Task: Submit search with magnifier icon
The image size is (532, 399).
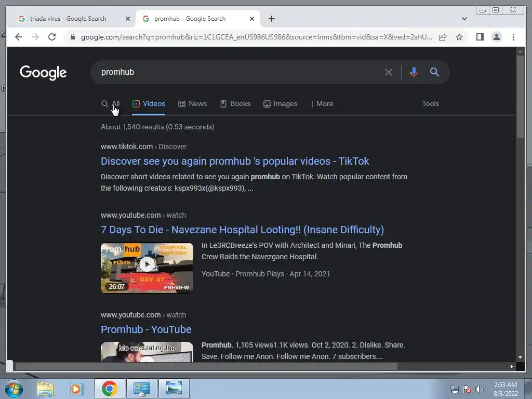Action: tap(435, 72)
